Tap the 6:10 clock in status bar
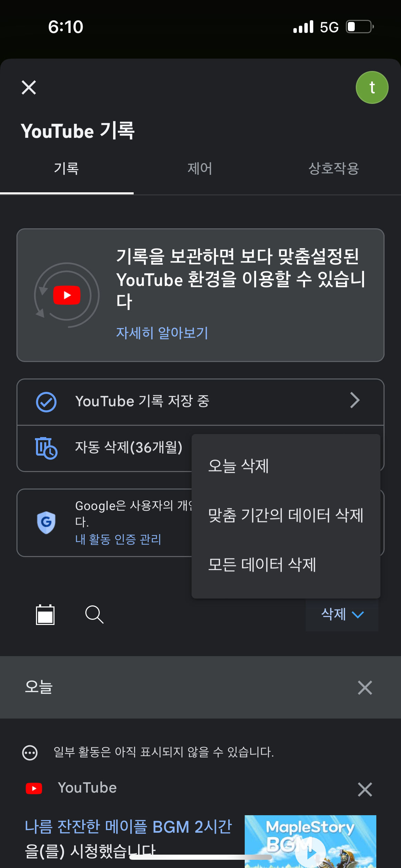This screenshot has height=868, width=401. click(65, 27)
